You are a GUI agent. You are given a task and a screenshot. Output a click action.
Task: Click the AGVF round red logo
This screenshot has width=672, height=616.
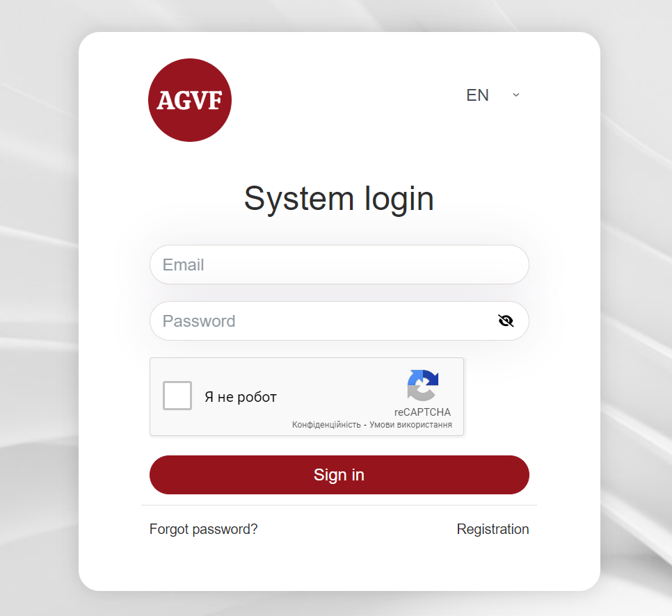point(190,100)
